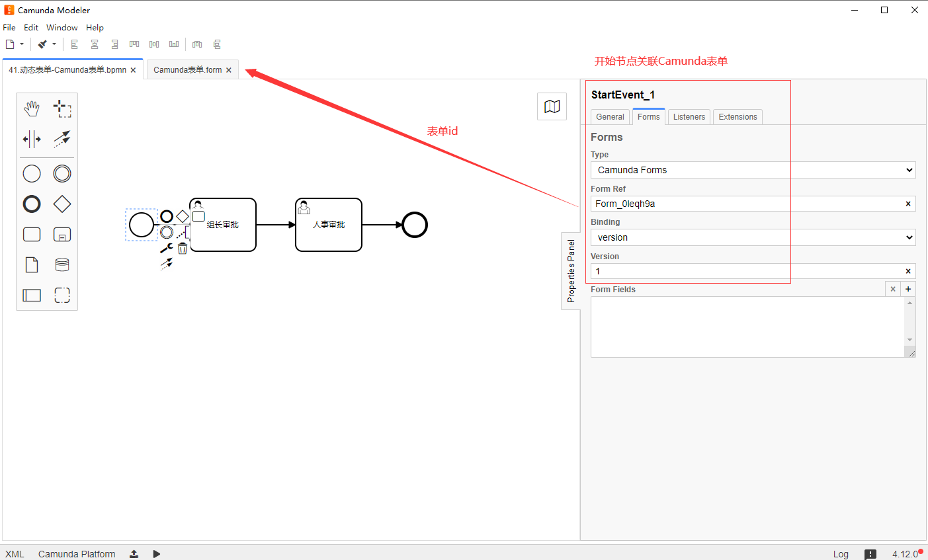This screenshot has height=560, width=928.
Task: Open change type wrench in context pad
Action: click(167, 248)
